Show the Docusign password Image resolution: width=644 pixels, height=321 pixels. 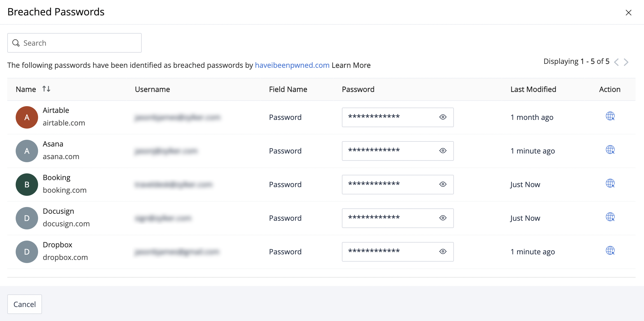pos(443,218)
